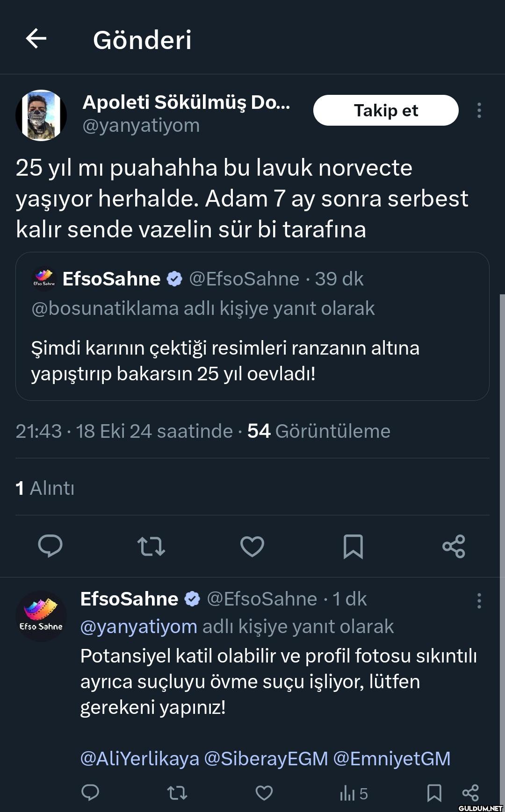Open EfsoSahne's avatar in the reply

point(41,616)
